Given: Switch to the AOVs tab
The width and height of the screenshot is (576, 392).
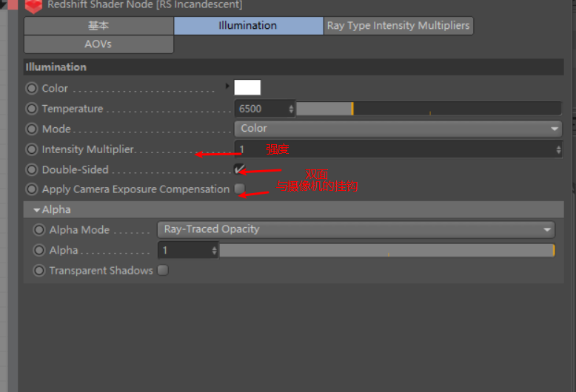Looking at the screenshot, I should [98, 44].
